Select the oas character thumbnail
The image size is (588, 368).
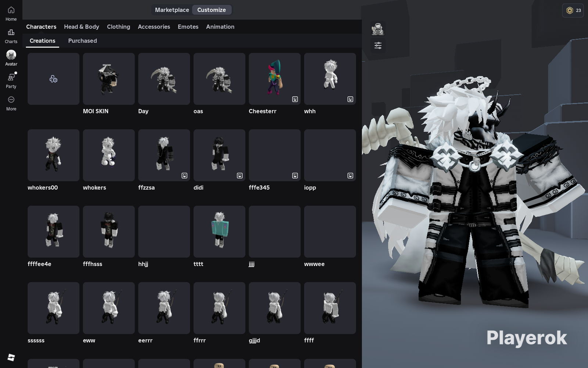coord(219,79)
